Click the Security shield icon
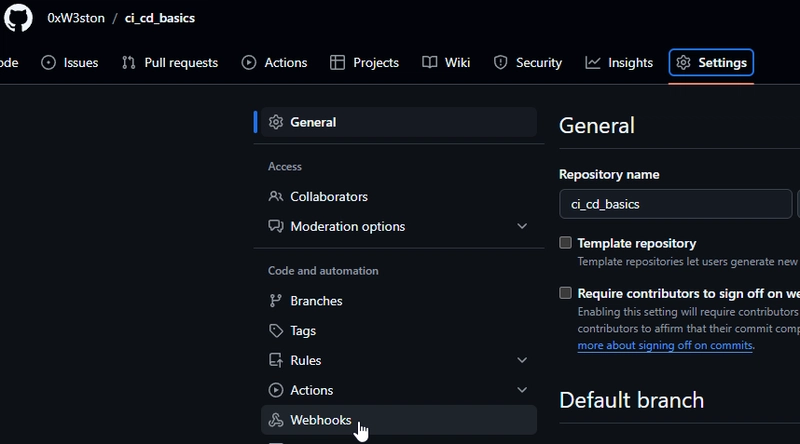This screenshot has height=444, width=800. [x=501, y=62]
